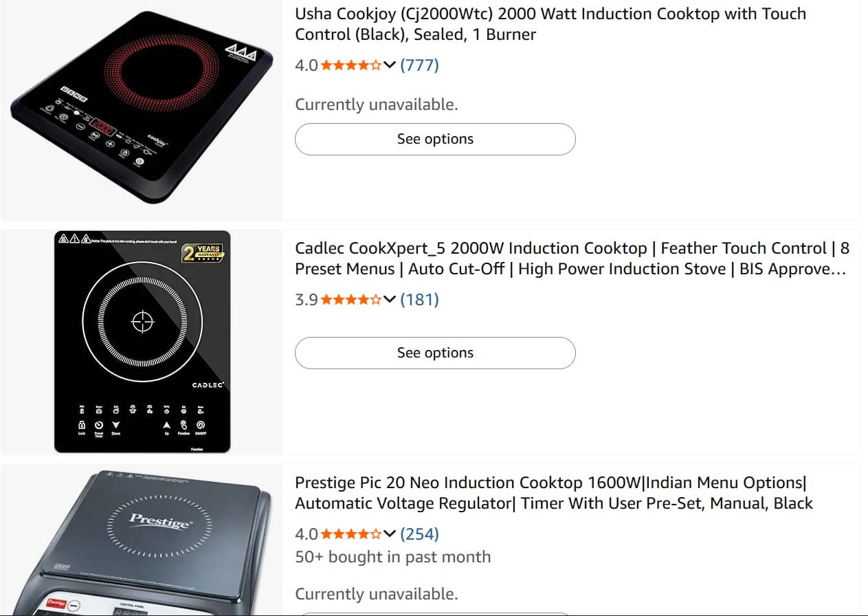Click See options for the Cadlec CookXpert
868x616 pixels.
pyautogui.click(x=435, y=353)
